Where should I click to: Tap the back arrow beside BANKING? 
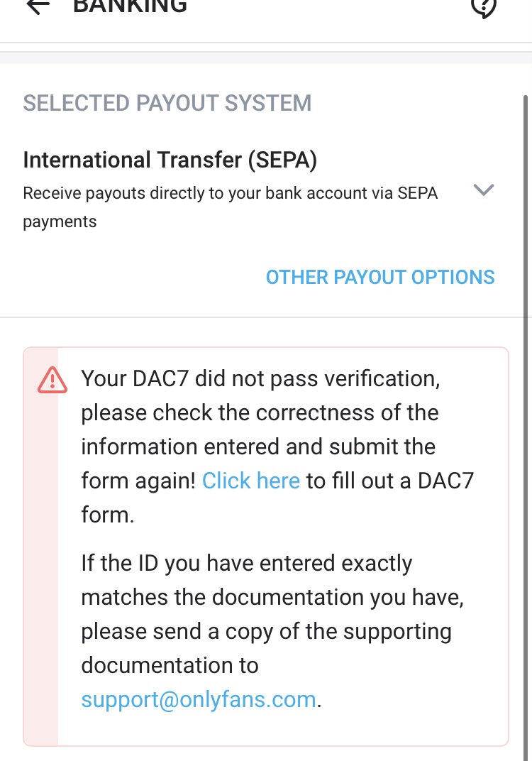point(38,6)
